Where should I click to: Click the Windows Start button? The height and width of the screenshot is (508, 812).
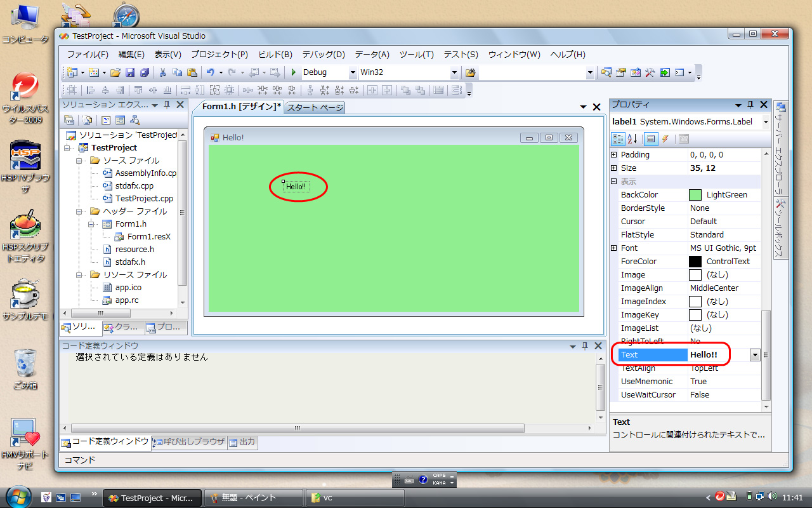pos(18,496)
